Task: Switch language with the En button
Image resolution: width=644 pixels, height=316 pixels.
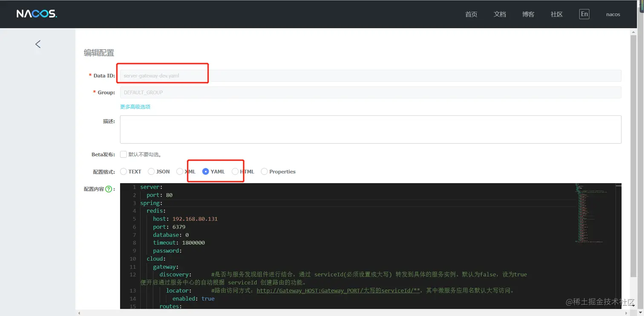Action: click(x=584, y=14)
